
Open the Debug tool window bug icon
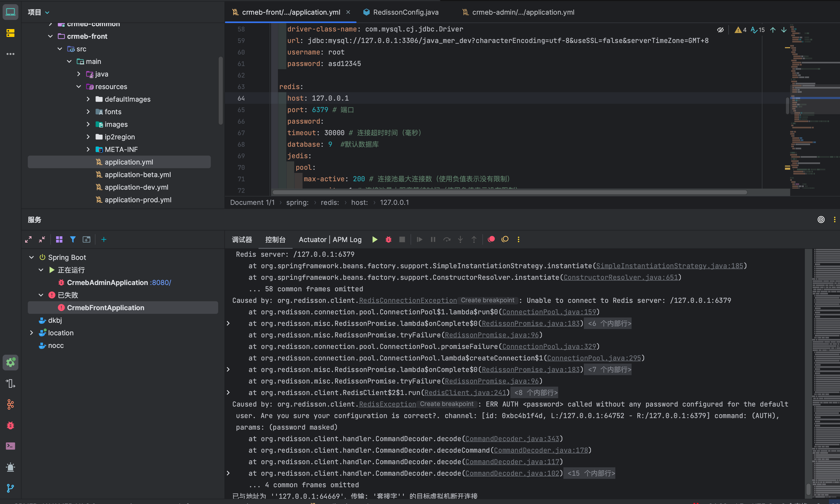pyautogui.click(x=10, y=425)
